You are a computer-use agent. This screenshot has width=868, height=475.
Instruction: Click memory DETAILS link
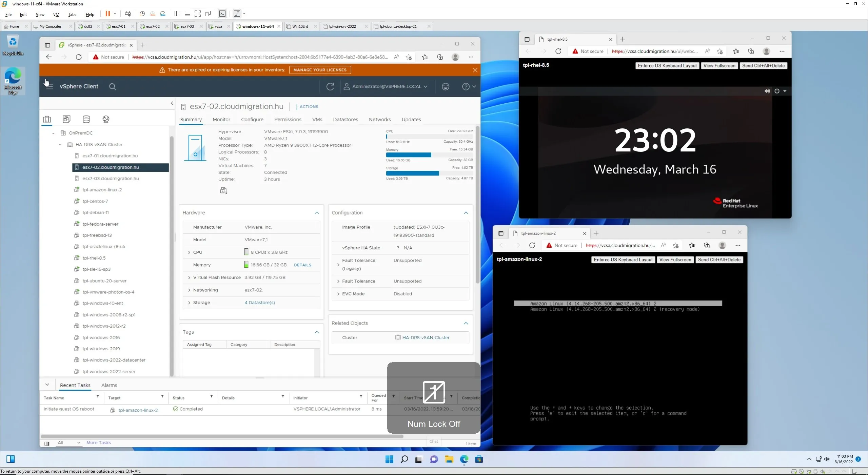pos(302,265)
